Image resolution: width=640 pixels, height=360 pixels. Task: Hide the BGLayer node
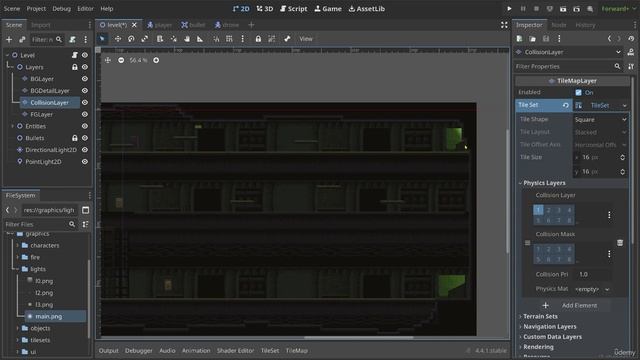(84, 78)
